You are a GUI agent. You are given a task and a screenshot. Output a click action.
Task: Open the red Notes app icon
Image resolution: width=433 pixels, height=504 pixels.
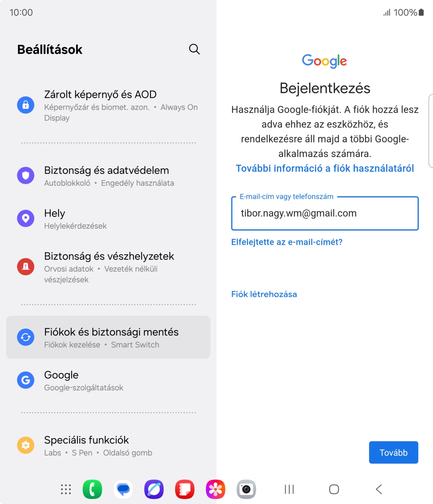pos(185,489)
